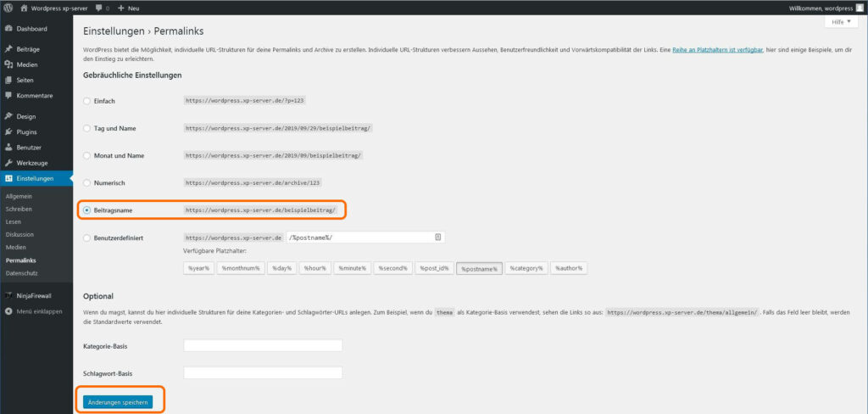Select the Beitragsname radio button

click(x=86, y=210)
